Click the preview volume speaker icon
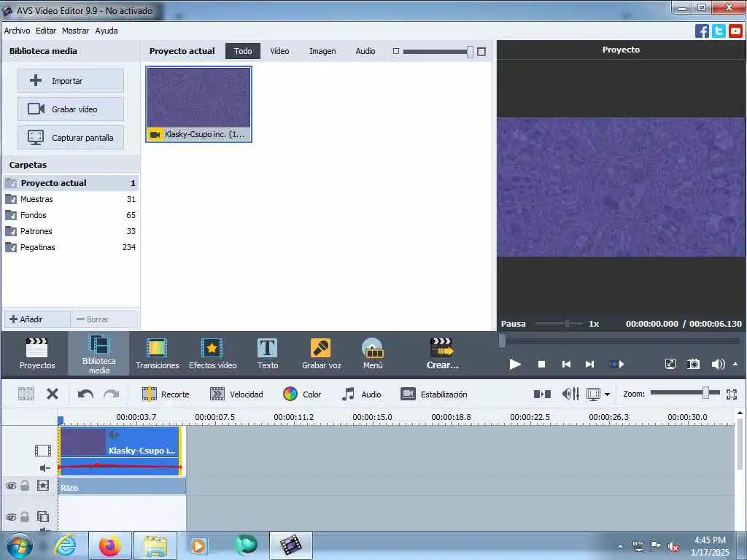 pyautogui.click(x=718, y=365)
